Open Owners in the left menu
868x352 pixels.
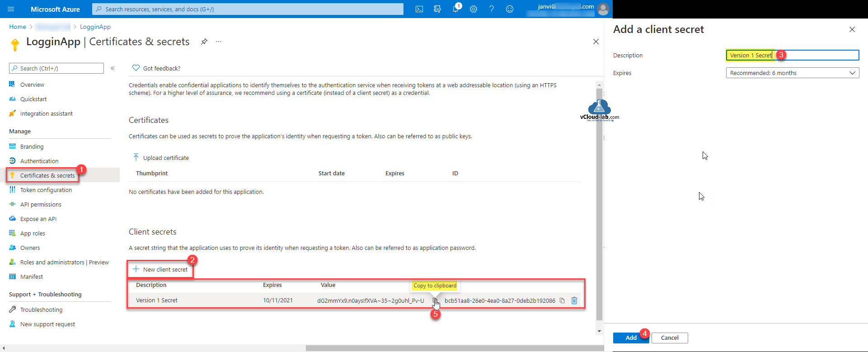point(30,248)
